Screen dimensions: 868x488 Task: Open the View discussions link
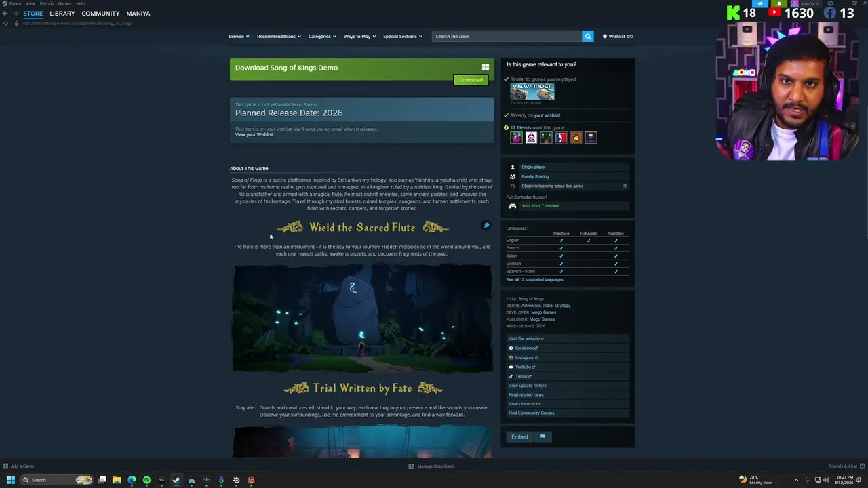[x=525, y=404]
